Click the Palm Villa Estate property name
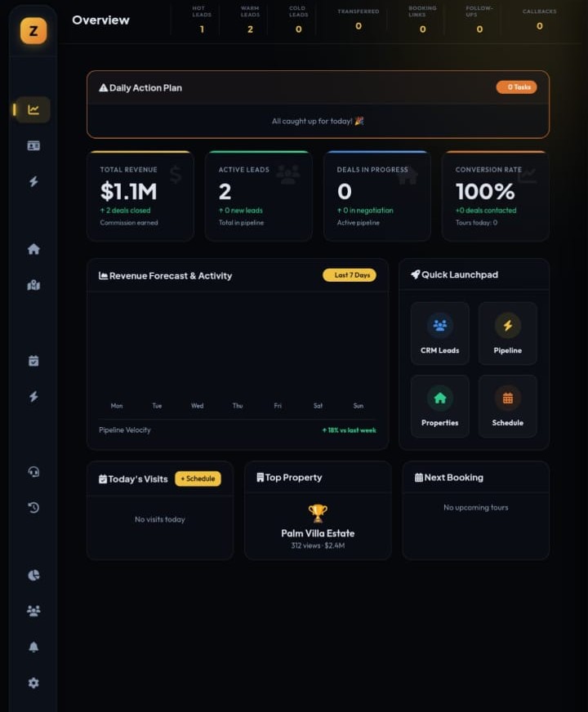This screenshot has width=588, height=712. [318, 533]
